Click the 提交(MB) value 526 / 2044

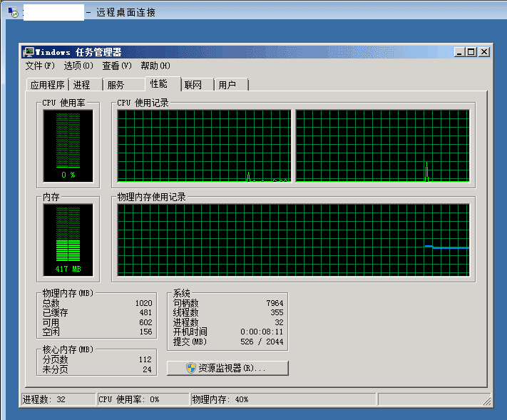pos(262,342)
